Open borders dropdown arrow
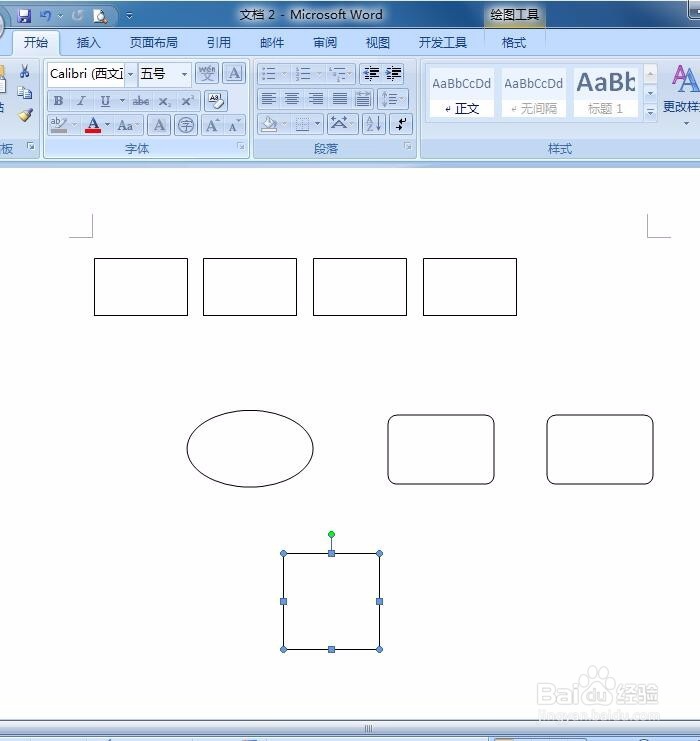The width and height of the screenshot is (700, 741). pyautogui.click(x=317, y=124)
